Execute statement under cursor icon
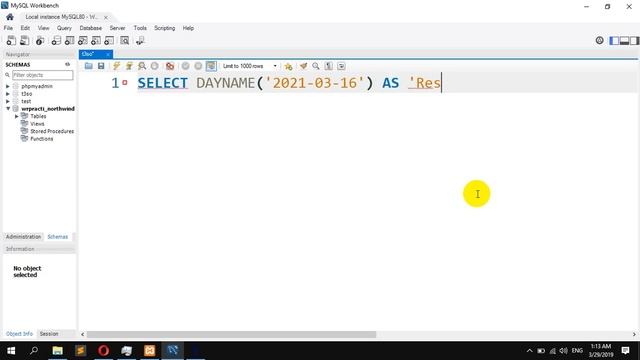This screenshot has height=360, width=640. tap(129, 66)
